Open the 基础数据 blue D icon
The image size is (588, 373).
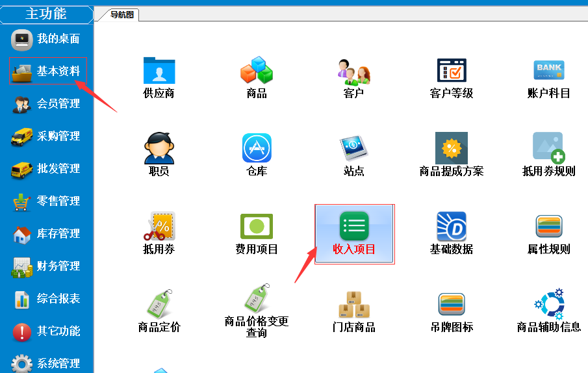[452, 226]
